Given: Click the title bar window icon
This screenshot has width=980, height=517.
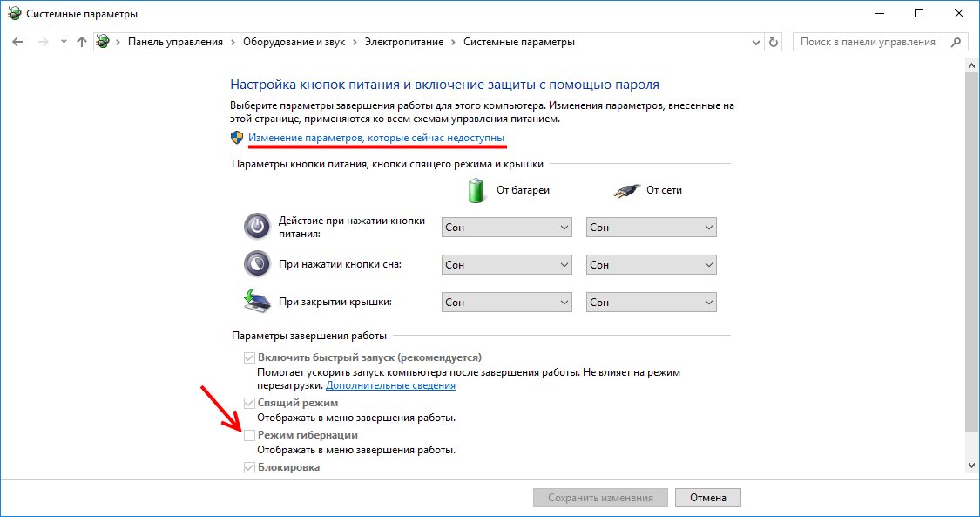Looking at the screenshot, I should point(14,14).
